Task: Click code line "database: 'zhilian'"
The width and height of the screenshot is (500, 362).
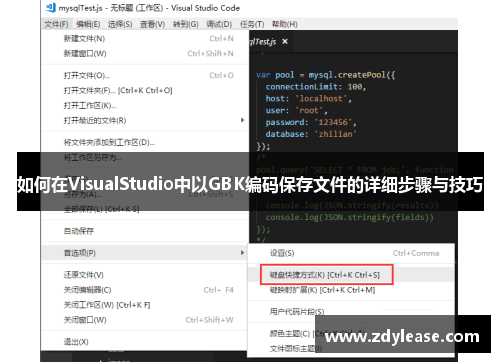Action: (x=311, y=134)
